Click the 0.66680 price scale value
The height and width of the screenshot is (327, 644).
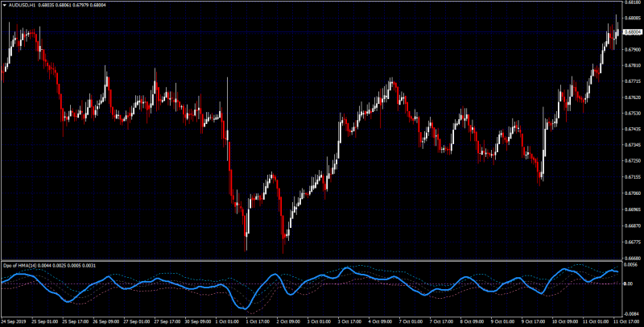pyautogui.click(x=633, y=259)
